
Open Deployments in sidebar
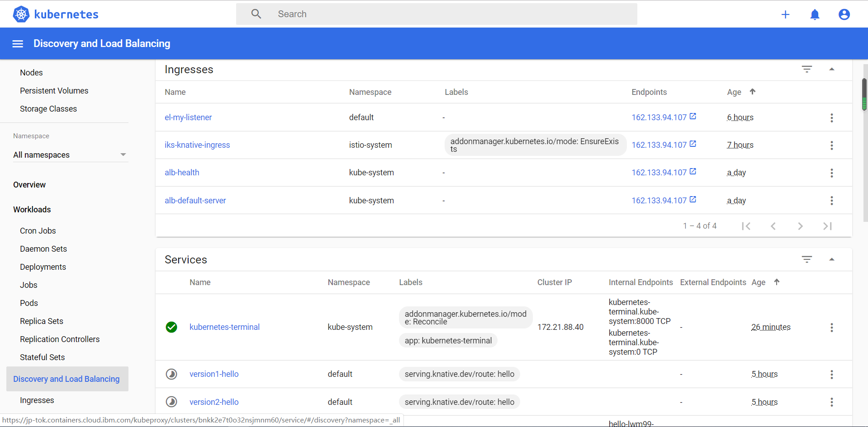pos(43,267)
